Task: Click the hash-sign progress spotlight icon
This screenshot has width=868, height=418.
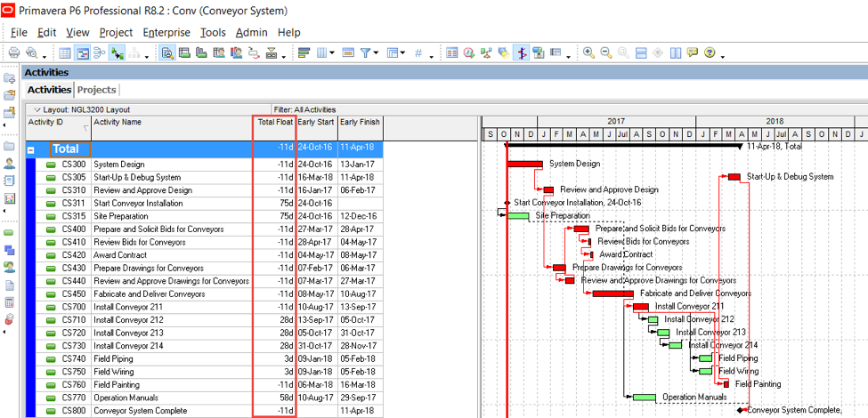Action: pos(418,53)
